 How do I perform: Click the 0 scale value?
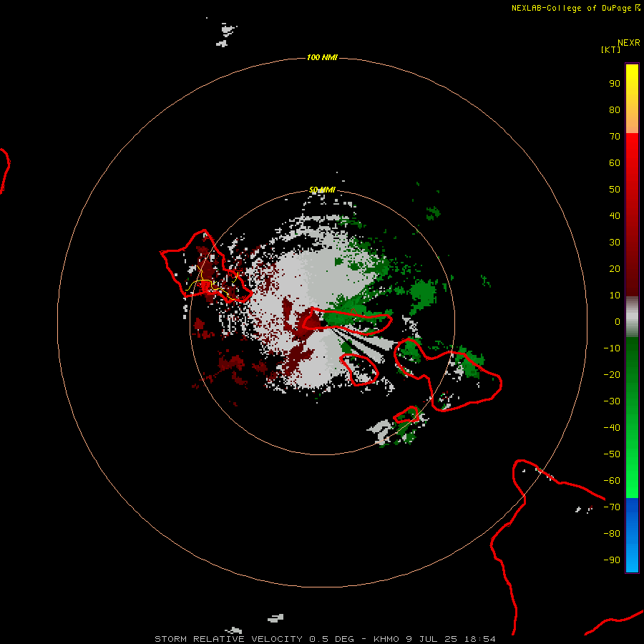point(618,321)
